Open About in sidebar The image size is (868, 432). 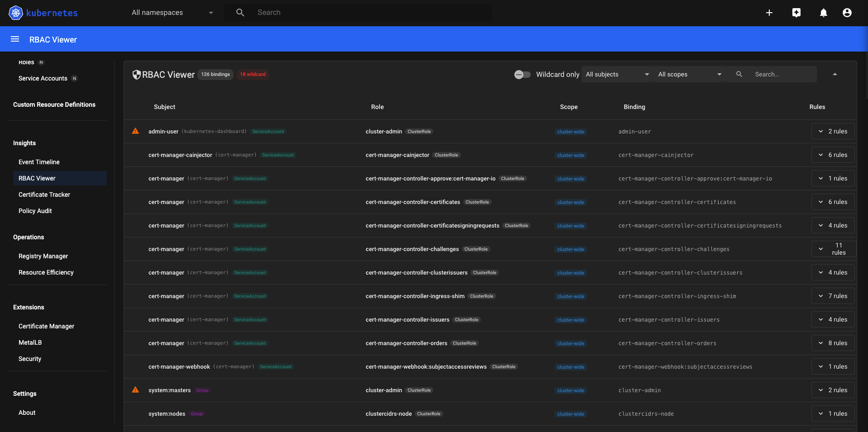coord(27,413)
